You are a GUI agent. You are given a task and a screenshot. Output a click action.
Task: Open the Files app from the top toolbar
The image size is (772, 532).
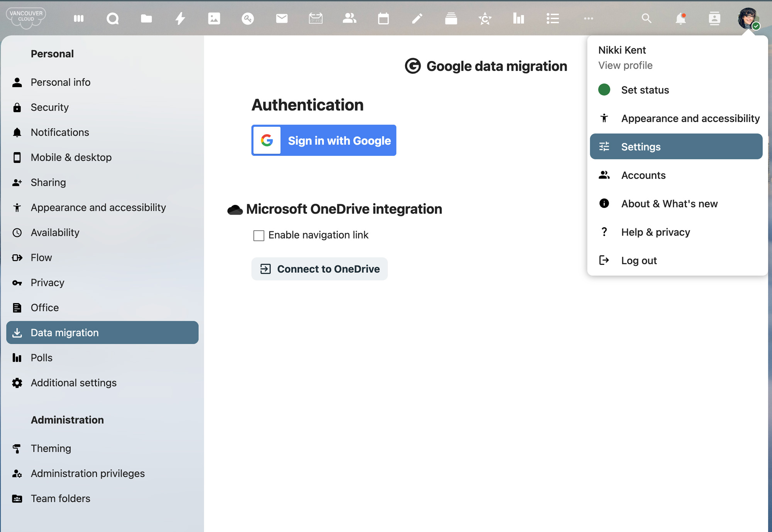(x=146, y=18)
